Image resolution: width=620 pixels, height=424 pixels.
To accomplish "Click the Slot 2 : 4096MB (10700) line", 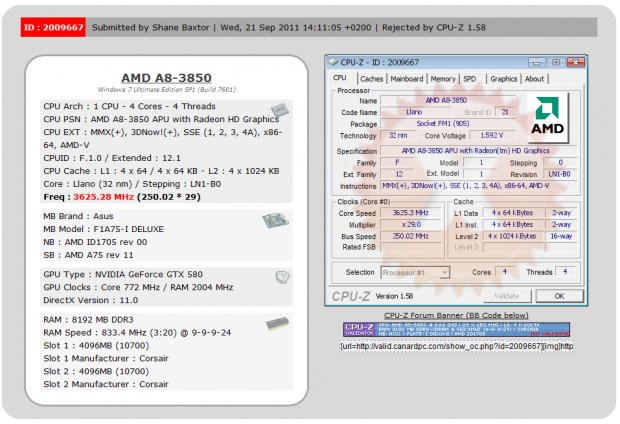I will pos(96,371).
